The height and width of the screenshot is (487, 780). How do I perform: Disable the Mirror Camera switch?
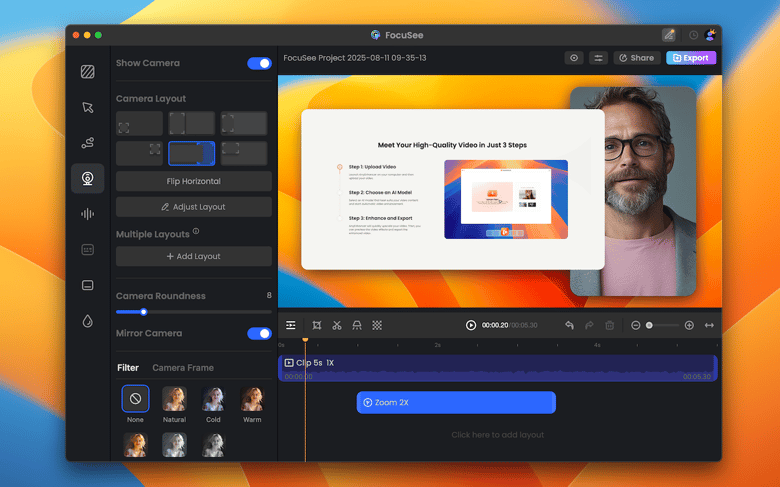coord(259,333)
